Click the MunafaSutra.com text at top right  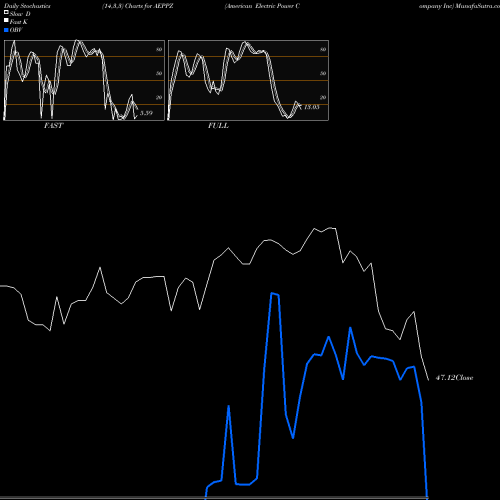(477, 6)
